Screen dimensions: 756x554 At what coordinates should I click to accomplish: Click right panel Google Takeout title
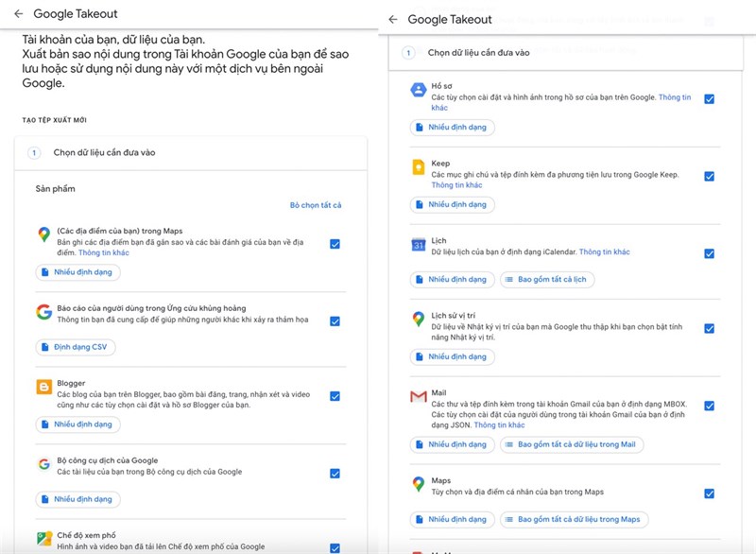pyautogui.click(x=450, y=19)
